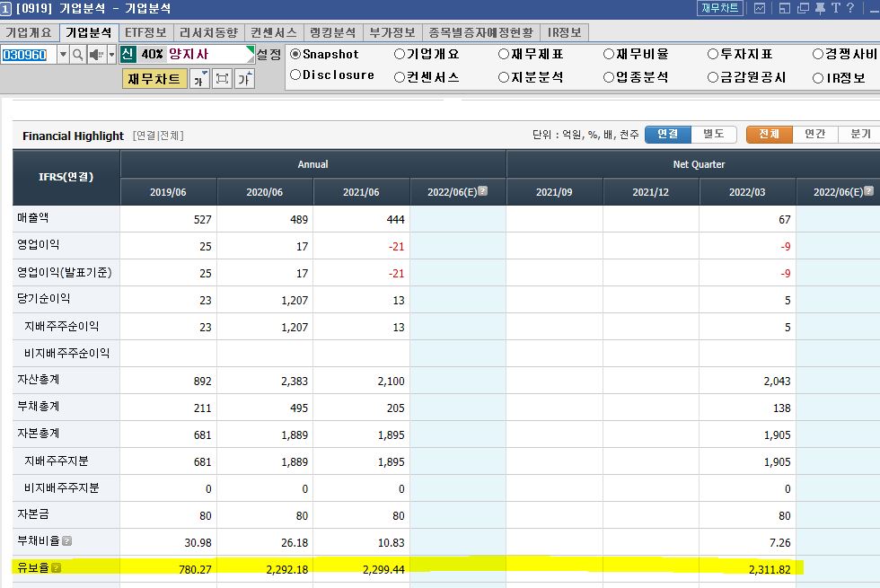Screen dimensions: 880x588
Task: Switch to the IR정보 tab
Action: click(x=564, y=32)
